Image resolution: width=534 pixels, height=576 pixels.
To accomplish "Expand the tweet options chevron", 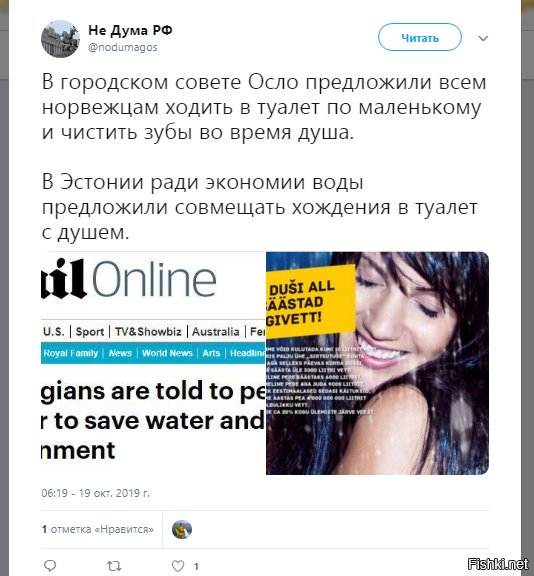I will [x=483, y=38].
